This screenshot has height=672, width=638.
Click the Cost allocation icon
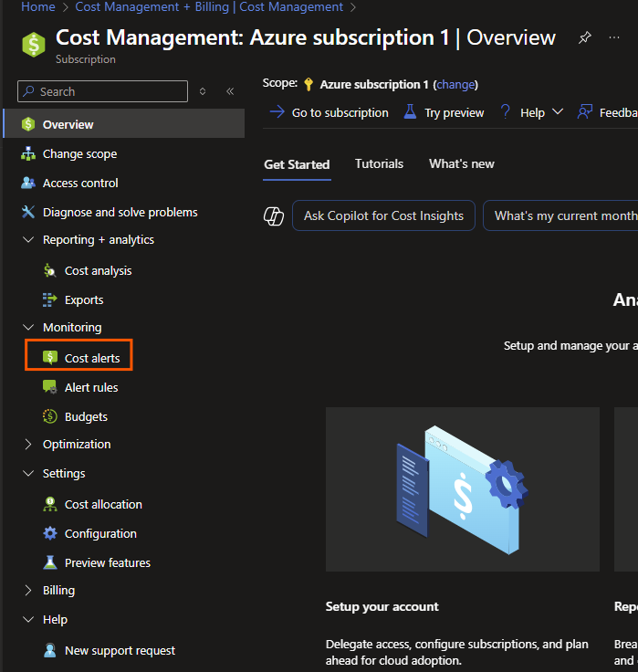pos(50,504)
